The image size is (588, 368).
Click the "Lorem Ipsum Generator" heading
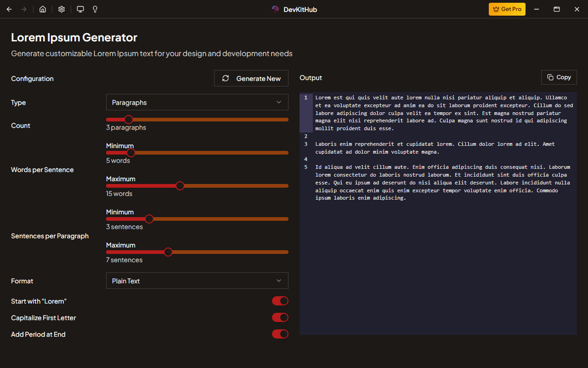point(74,37)
